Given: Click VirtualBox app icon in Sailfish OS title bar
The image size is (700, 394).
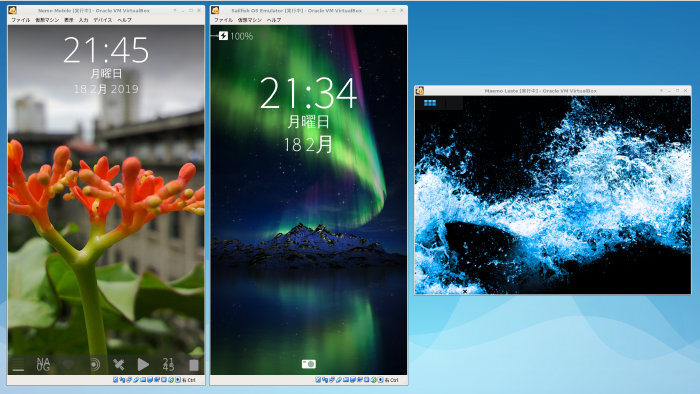Looking at the screenshot, I should [215, 10].
